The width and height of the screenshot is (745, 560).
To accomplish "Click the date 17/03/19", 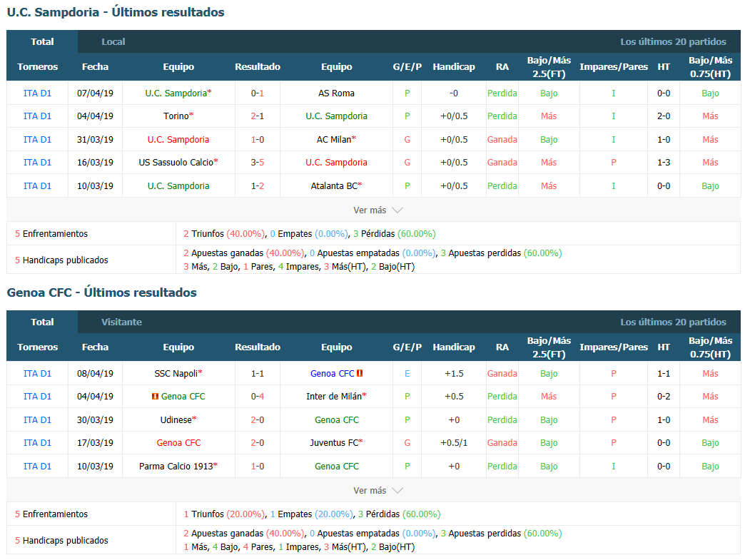I will (95, 443).
